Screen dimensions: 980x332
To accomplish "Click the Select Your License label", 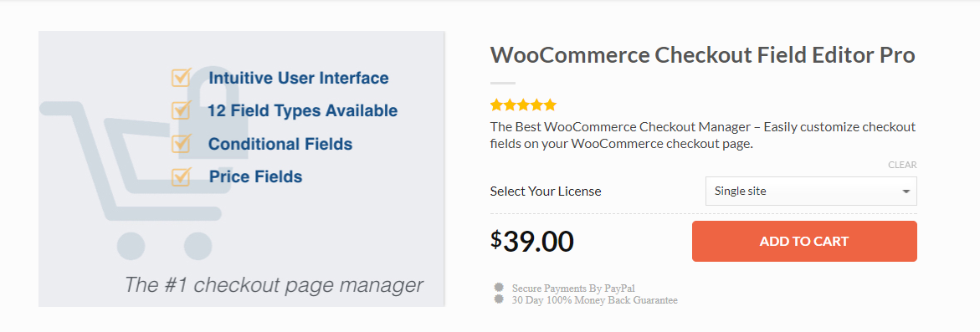I will click(x=546, y=192).
